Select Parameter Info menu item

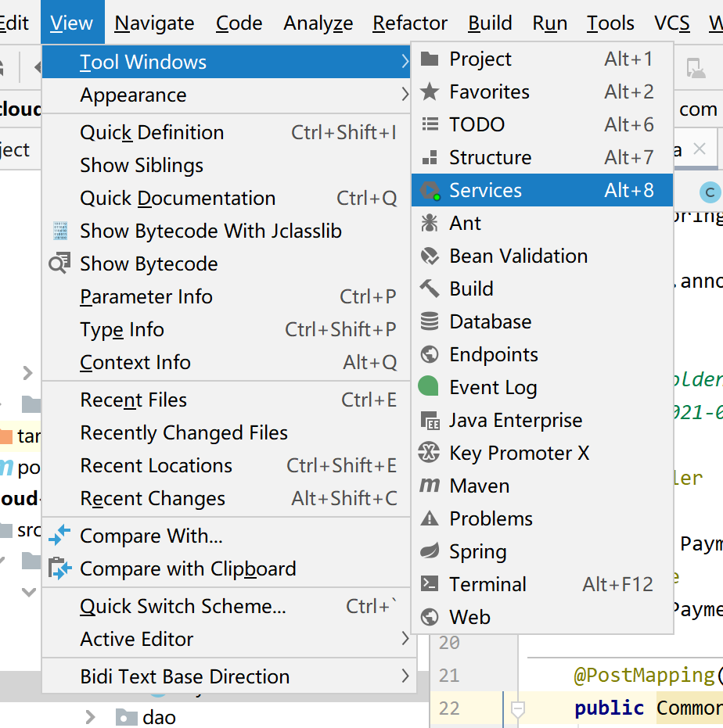[x=227, y=296]
